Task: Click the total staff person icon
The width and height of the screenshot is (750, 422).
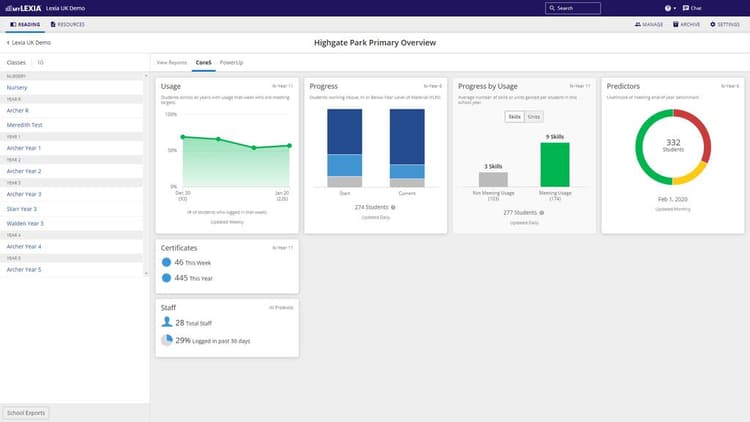Action: coord(167,324)
